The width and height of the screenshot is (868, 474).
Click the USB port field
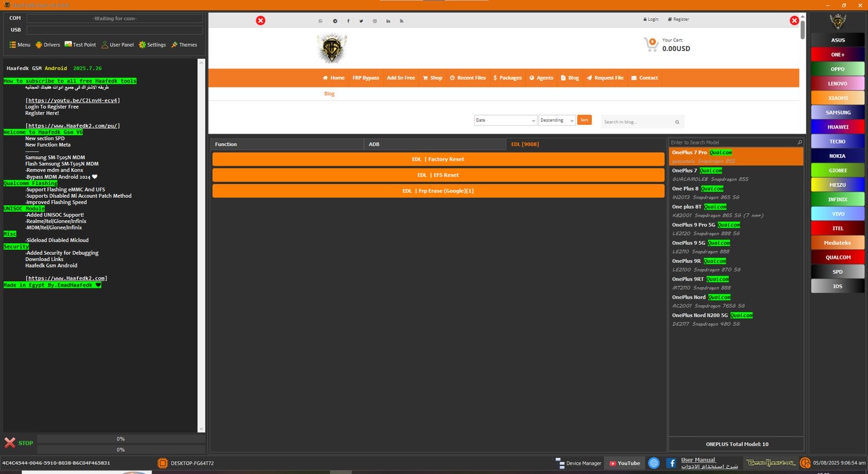pos(114,30)
